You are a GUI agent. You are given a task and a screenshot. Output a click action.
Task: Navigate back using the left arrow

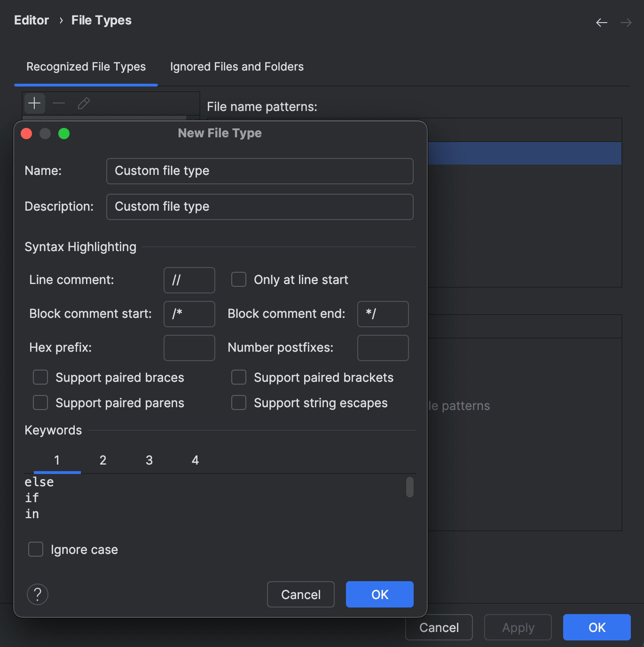(602, 22)
